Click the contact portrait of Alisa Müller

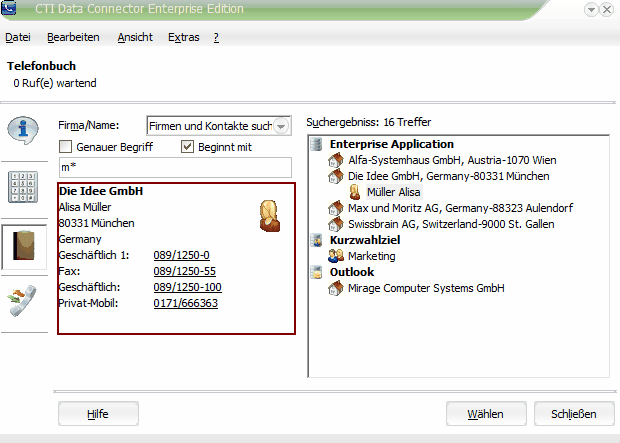pyautogui.click(x=268, y=215)
